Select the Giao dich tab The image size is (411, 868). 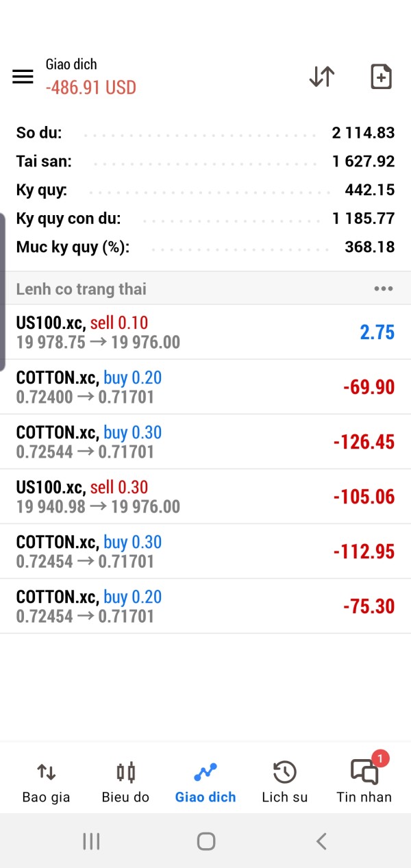(205, 782)
